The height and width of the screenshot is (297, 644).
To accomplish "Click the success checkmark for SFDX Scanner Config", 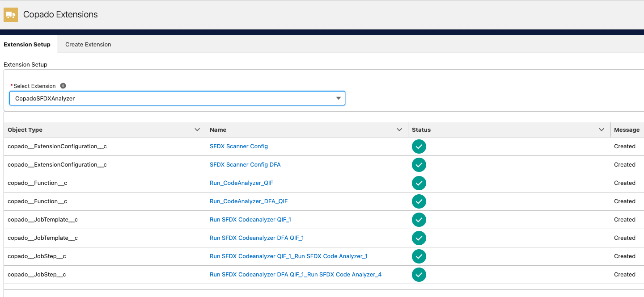I will click(x=419, y=146).
